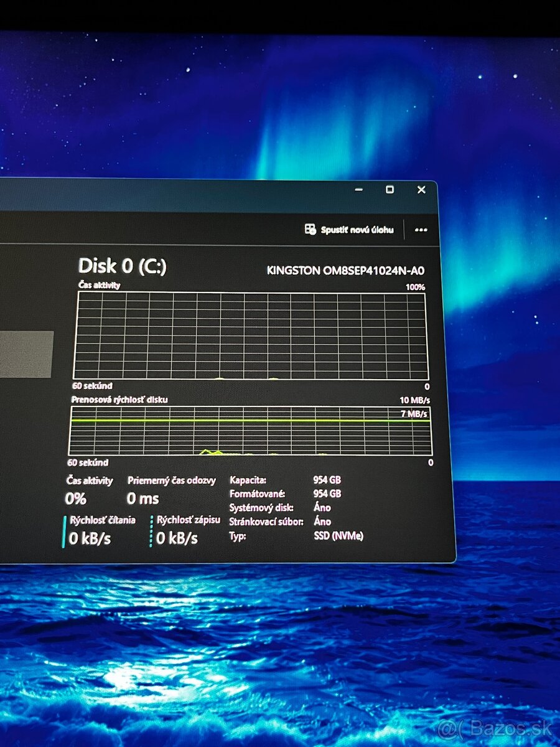Click the 7 MB/s marker on transfer graph
Viewport: 560px width, 747px height.
[x=414, y=413]
